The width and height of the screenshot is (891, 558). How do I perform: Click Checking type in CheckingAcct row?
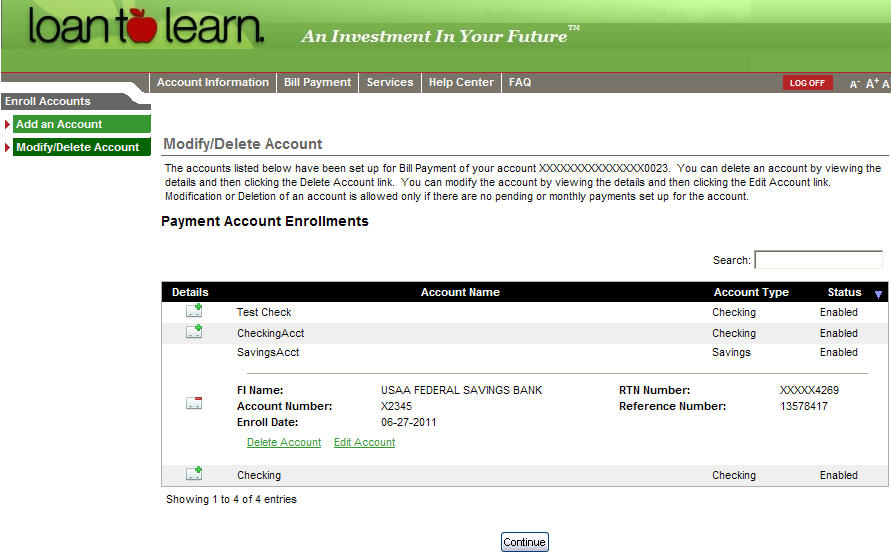click(734, 333)
